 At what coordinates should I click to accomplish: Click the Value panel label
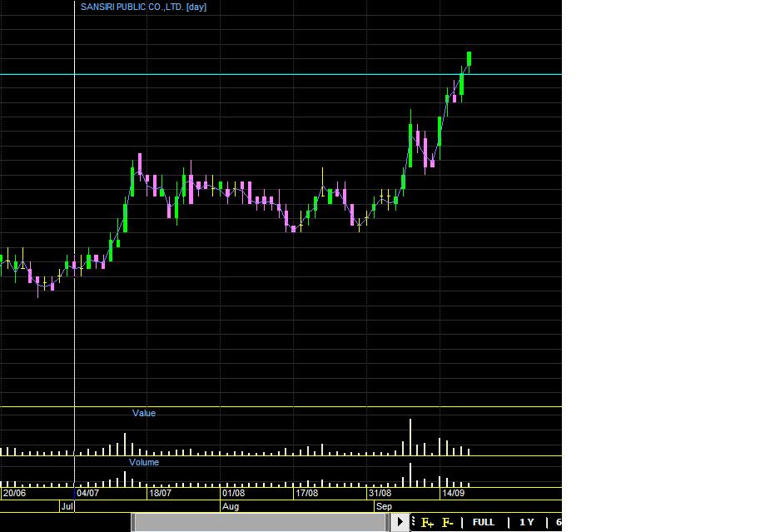coord(144,413)
